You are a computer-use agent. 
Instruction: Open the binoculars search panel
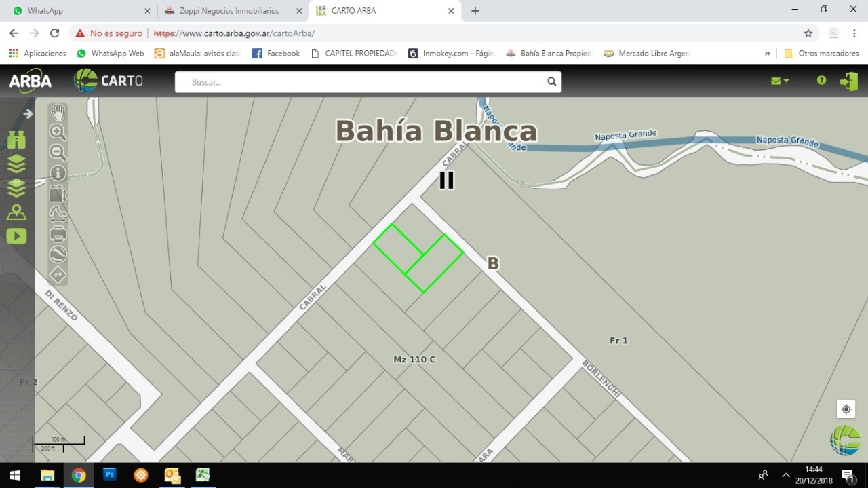(x=16, y=140)
